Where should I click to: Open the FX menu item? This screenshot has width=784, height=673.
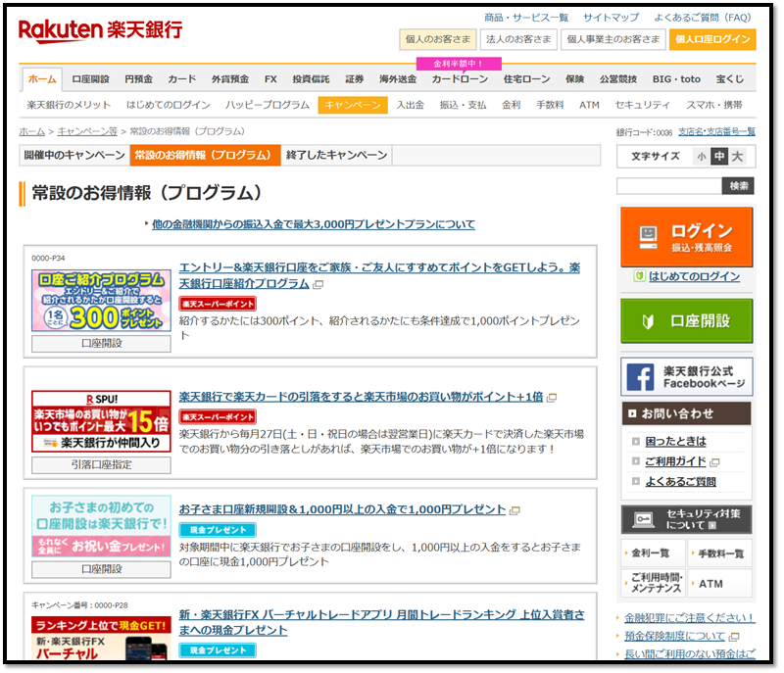tap(270, 79)
